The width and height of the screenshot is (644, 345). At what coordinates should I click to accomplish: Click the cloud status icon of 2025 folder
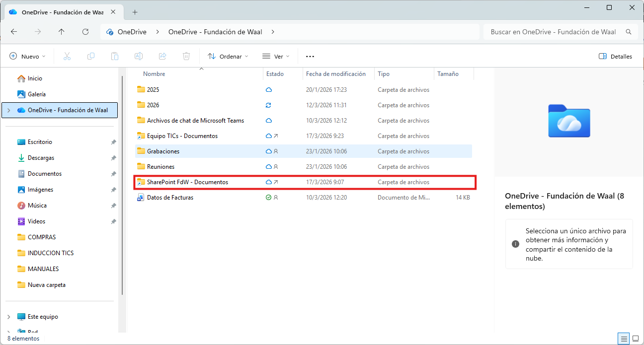coord(269,90)
